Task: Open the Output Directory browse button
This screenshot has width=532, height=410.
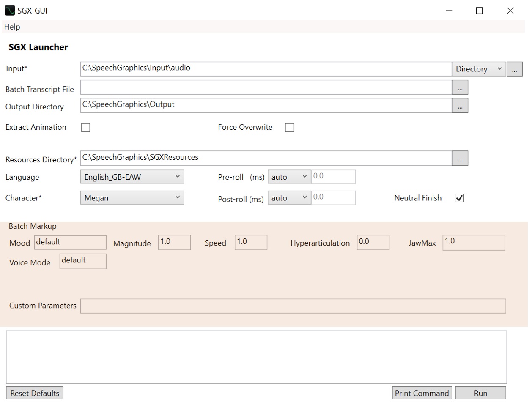Action: pyautogui.click(x=460, y=106)
